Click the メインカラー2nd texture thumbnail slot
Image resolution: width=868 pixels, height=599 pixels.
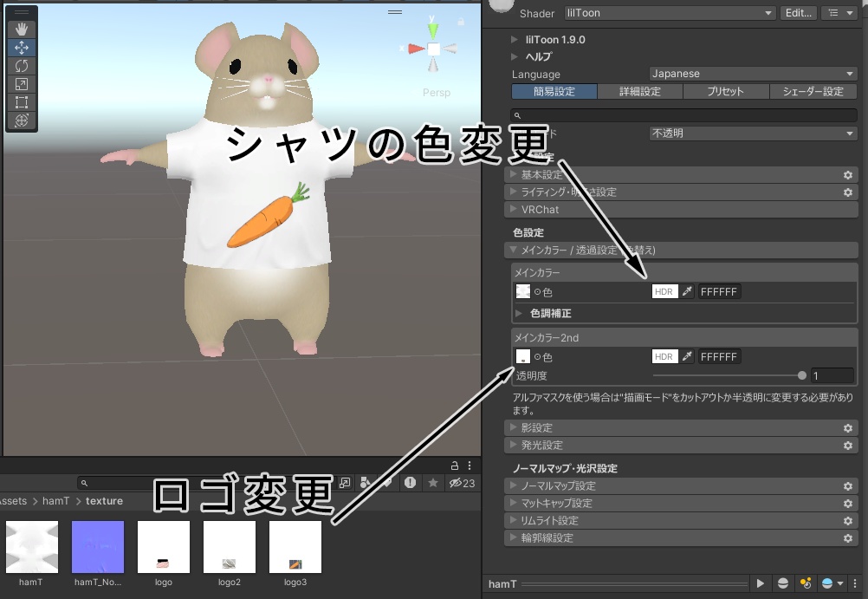pyautogui.click(x=523, y=356)
